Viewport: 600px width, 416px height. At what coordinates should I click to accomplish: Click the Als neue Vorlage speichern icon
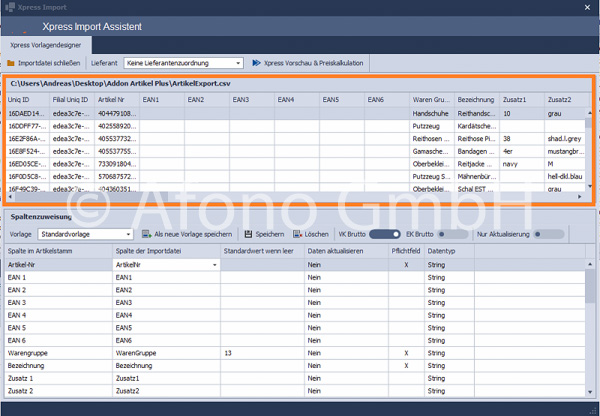click(x=147, y=234)
